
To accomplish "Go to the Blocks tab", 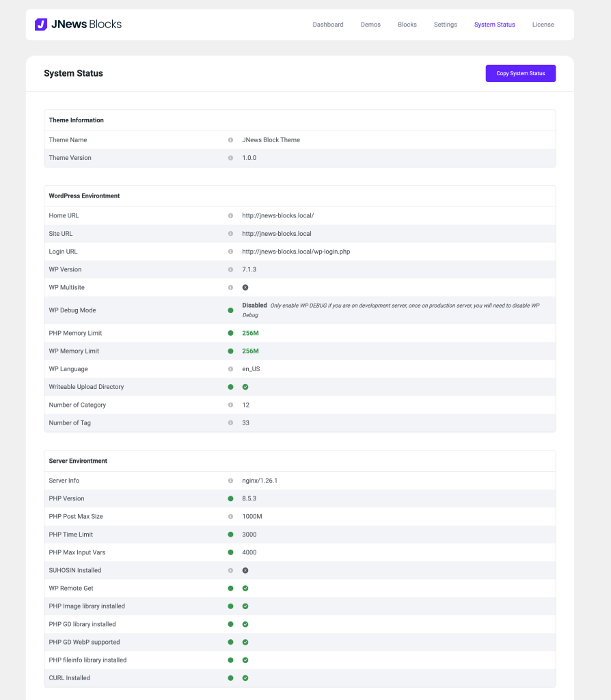I will [x=407, y=25].
